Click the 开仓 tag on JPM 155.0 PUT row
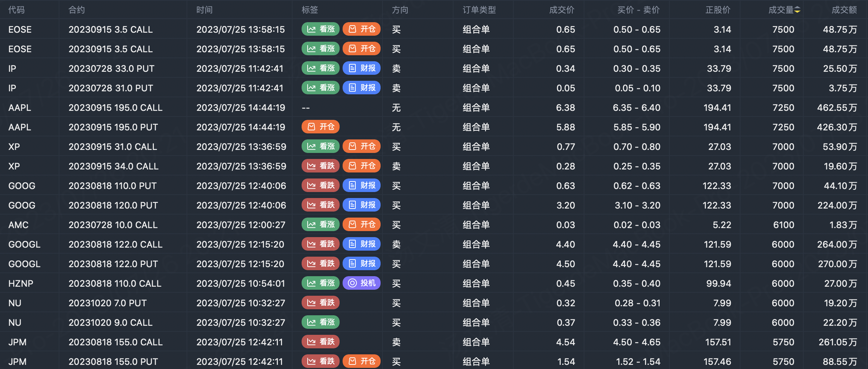 (x=361, y=361)
